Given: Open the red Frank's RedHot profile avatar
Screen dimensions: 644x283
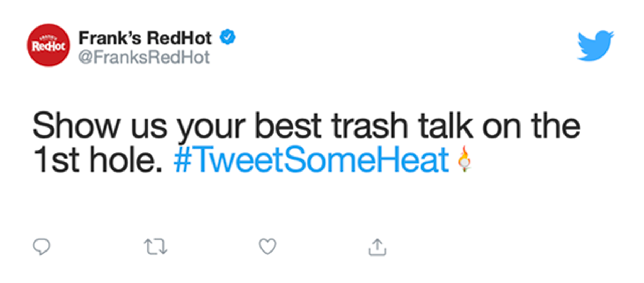Looking at the screenshot, I should click(x=49, y=45).
